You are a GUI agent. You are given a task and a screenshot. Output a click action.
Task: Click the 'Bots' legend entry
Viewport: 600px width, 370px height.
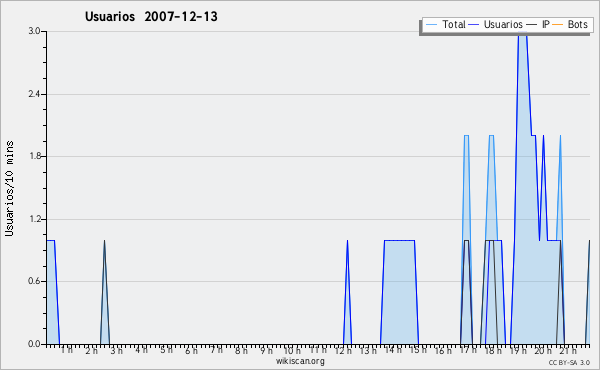click(570, 24)
